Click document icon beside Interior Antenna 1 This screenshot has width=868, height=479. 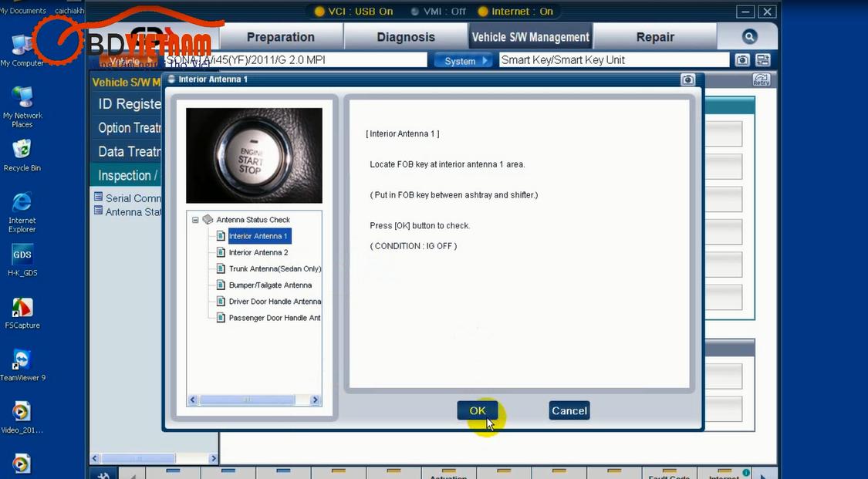221,236
